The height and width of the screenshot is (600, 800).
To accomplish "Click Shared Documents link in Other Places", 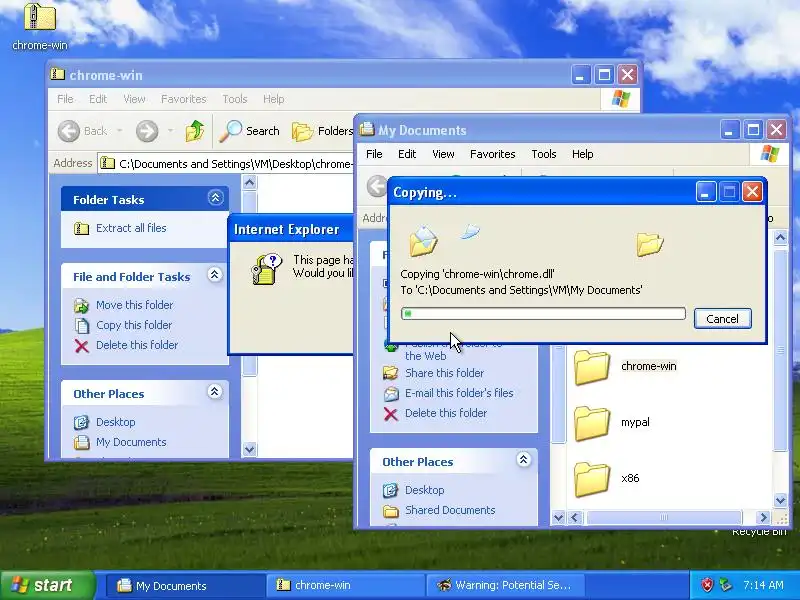I will point(450,510).
